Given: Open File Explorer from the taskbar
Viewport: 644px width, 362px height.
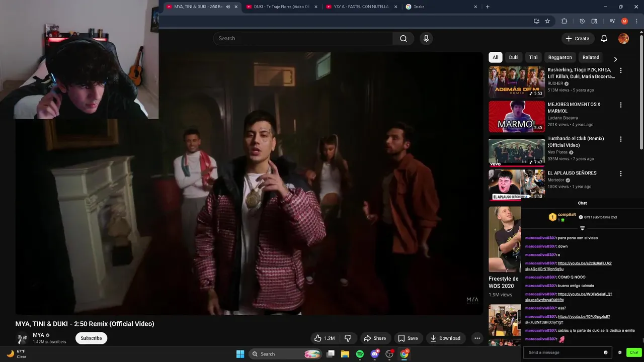Looking at the screenshot, I should [345, 354].
